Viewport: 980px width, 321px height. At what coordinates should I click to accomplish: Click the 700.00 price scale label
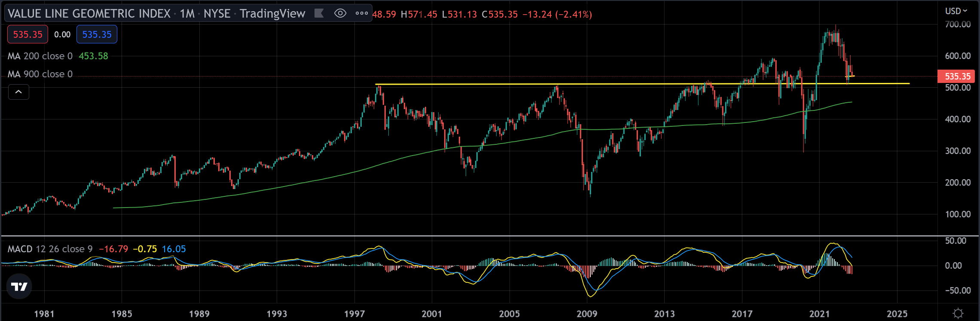point(958,24)
